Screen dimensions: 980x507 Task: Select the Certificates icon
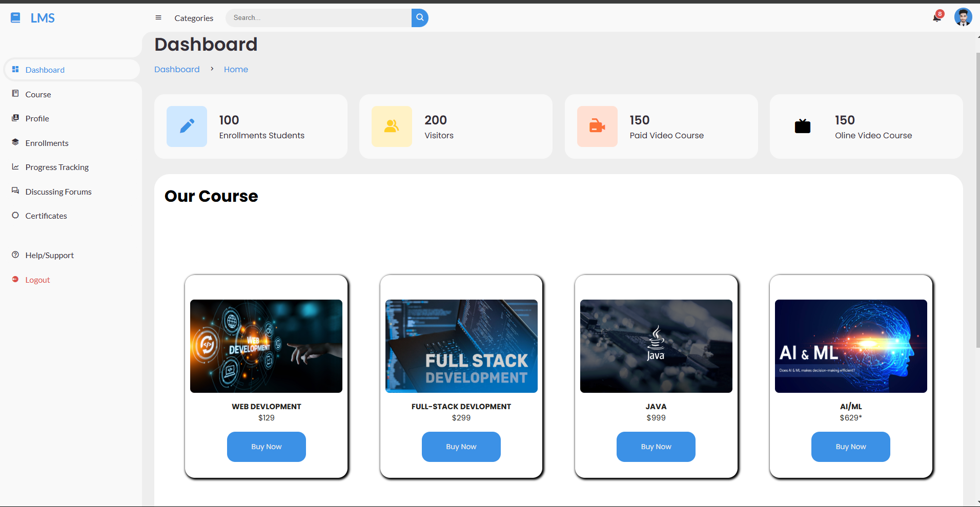click(x=15, y=216)
